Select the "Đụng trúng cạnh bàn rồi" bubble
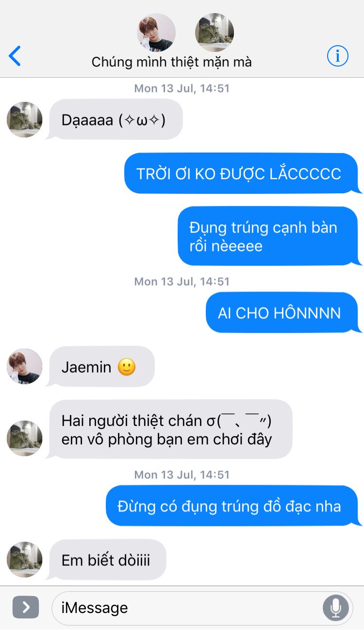This screenshot has height=630, width=364. coord(269,236)
